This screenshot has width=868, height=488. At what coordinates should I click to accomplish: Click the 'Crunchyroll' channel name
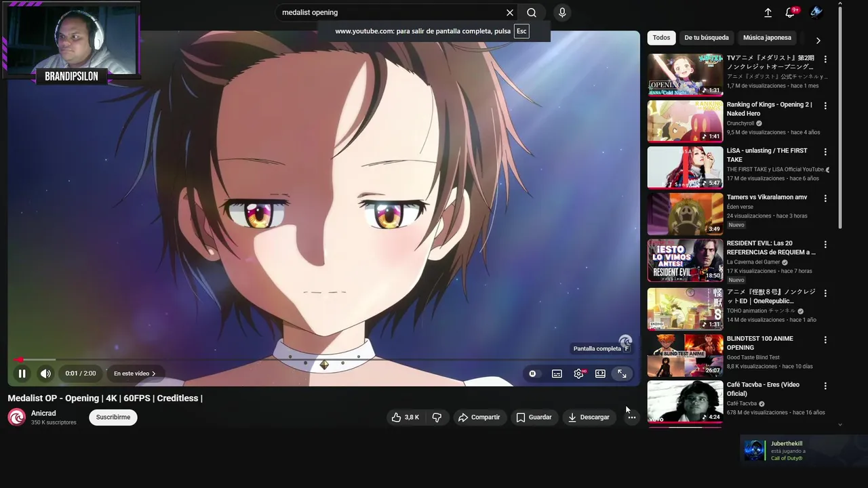[741, 123]
